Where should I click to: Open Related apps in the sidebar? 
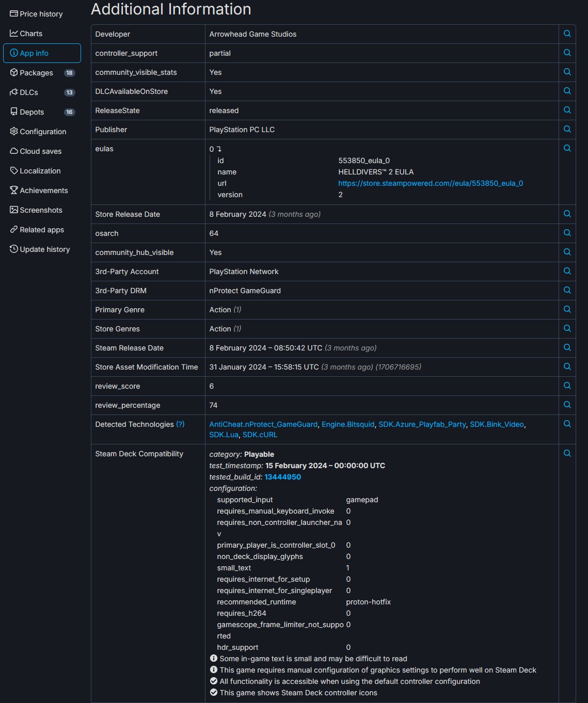pyautogui.click(x=42, y=230)
